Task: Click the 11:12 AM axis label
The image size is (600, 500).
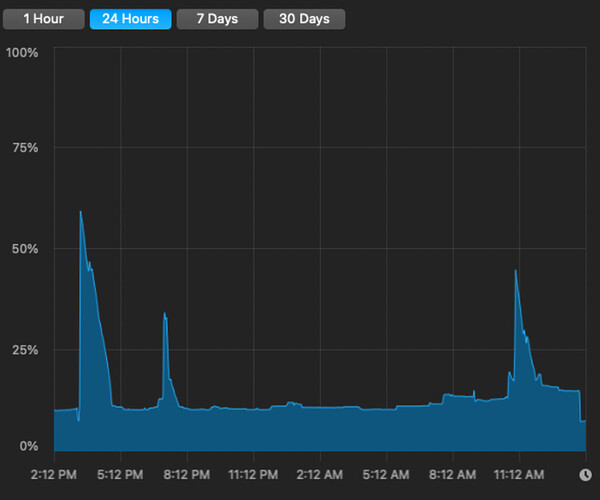Action: click(519, 475)
